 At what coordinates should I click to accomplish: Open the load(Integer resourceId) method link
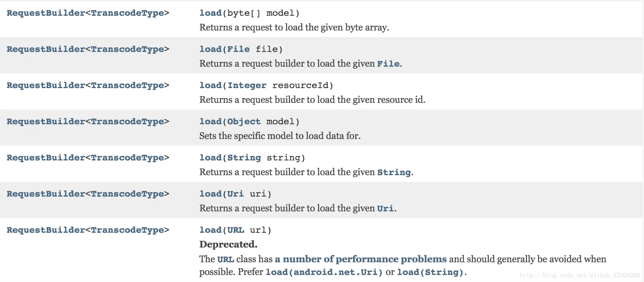coord(210,85)
